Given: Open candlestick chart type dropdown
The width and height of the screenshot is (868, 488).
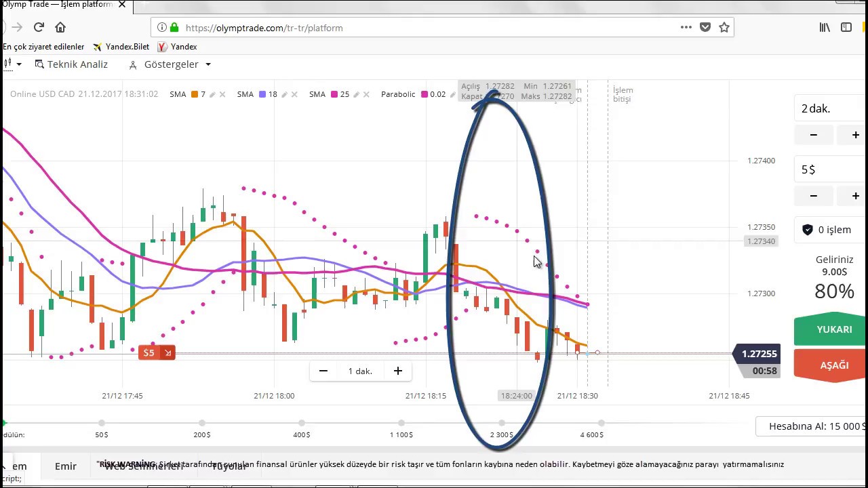Looking at the screenshot, I should click(x=12, y=64).
